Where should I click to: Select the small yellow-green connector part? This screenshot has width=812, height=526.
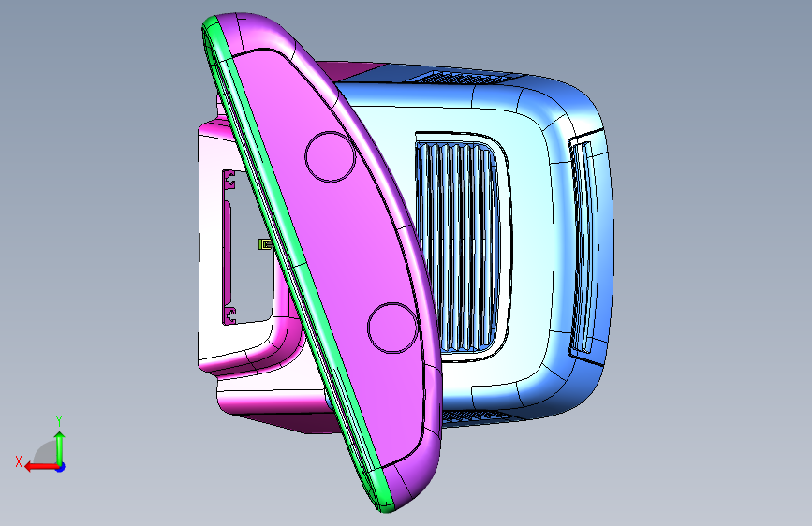(265, 244)
